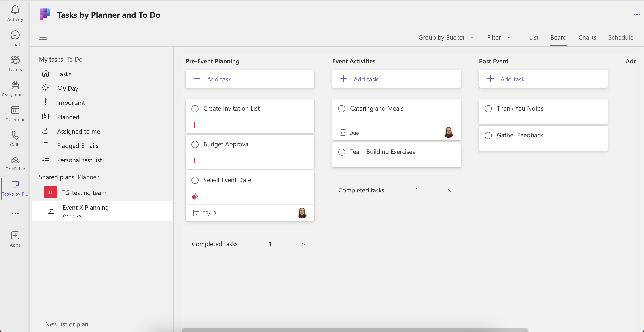This screenshot has width=644, height=332.
Task: Open the Apps panel
Action: pos(15,238)
